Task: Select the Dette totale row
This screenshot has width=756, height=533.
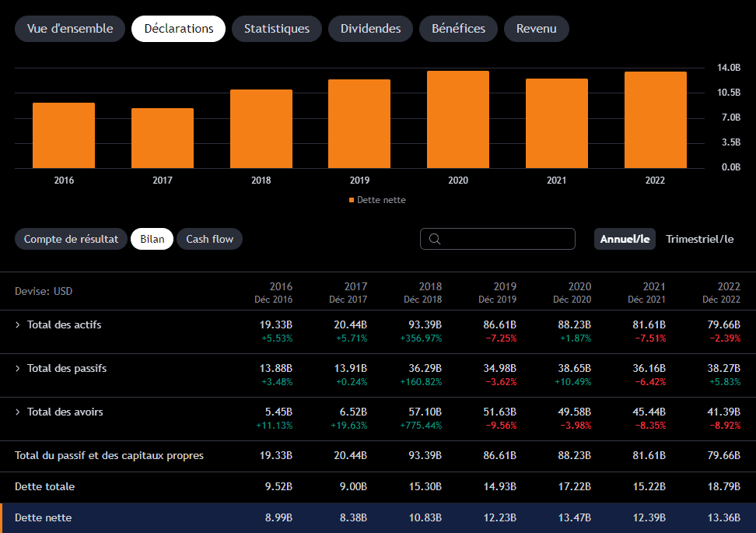Action: pyautogui.click(x=378, y=486)
